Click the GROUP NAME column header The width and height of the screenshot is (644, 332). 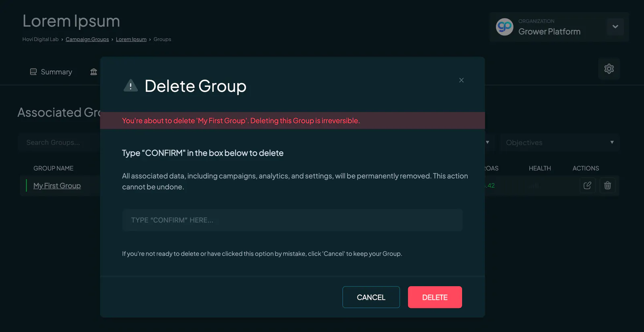(x=54, y=168)
